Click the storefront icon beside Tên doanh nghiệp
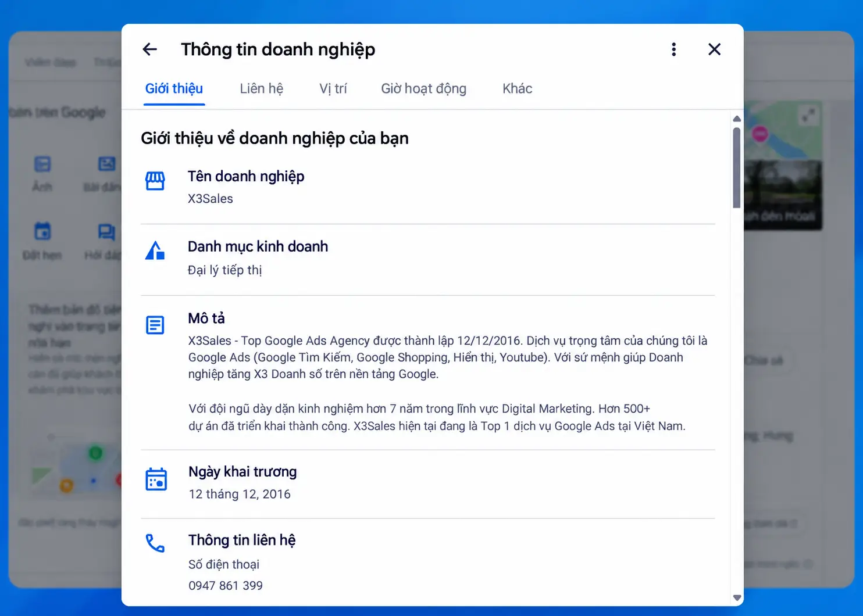The width and height of the screenshot is (863, 616). (155, 181)
